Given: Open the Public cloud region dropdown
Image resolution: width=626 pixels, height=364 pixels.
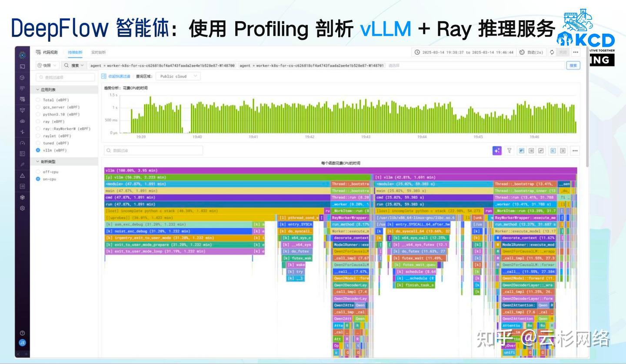Looking at the screenshot, I should pos(178,76).
